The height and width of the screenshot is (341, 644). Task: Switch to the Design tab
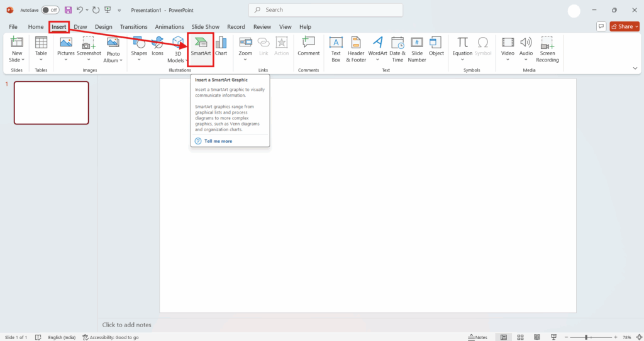point(104,27)
